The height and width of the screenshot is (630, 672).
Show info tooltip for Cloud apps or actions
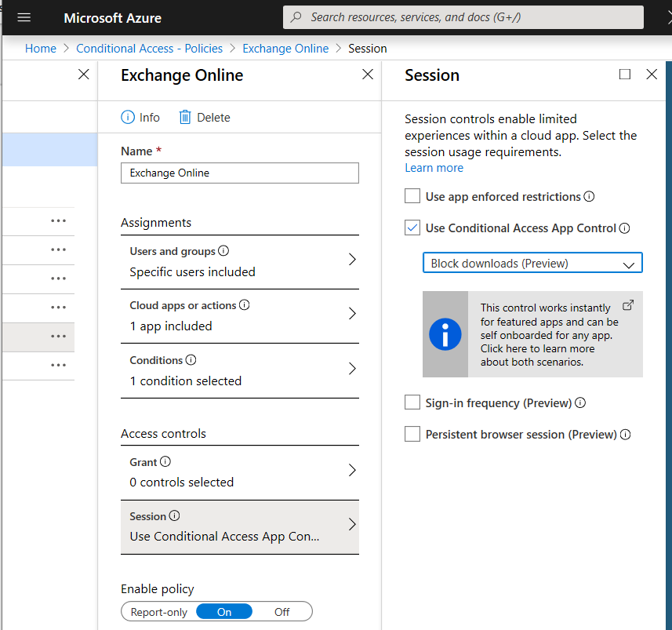[x=245, y=305]
